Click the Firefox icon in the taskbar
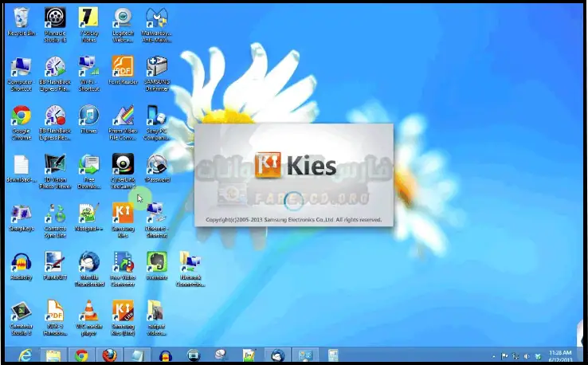Image resolution: width=588 pixels, height=365 pixels. [109, 355]
